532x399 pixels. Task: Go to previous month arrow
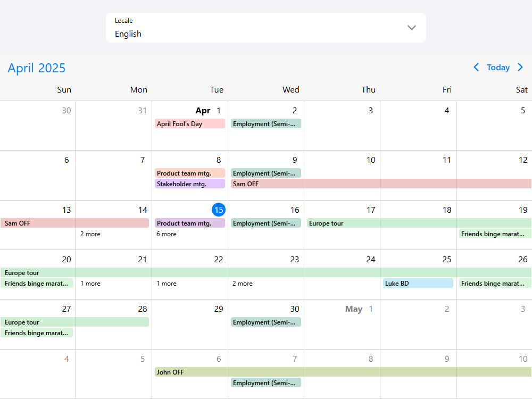click(476, 67)
